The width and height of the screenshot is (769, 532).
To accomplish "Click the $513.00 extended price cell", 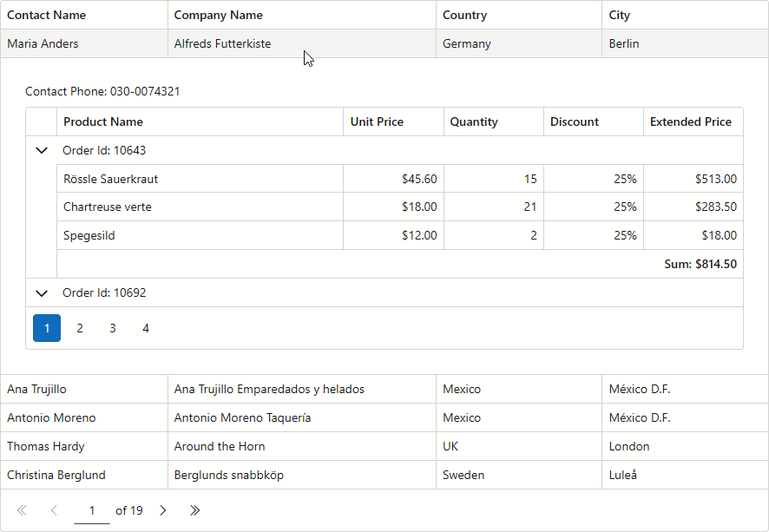I will (x=693, y=179).
